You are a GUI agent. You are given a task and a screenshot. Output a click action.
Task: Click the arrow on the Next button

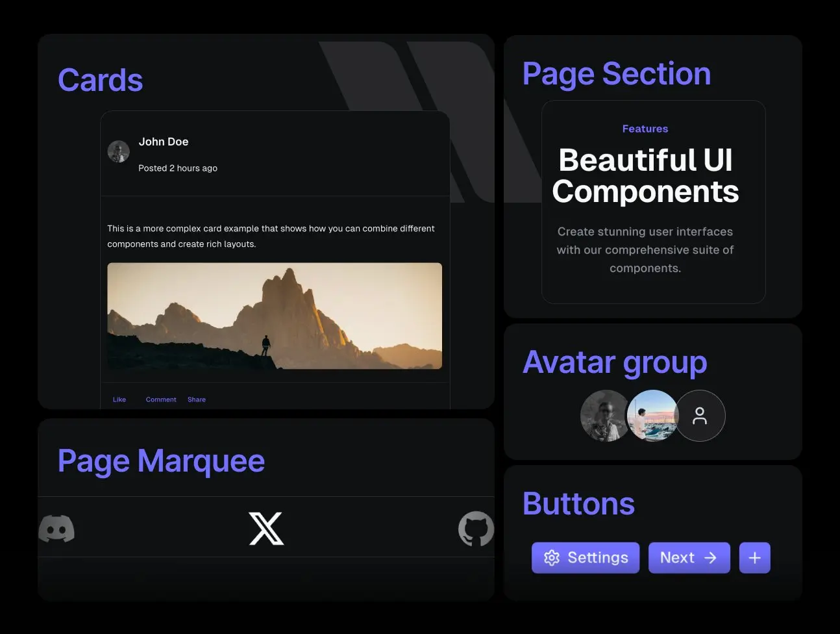tap(711, 558)
